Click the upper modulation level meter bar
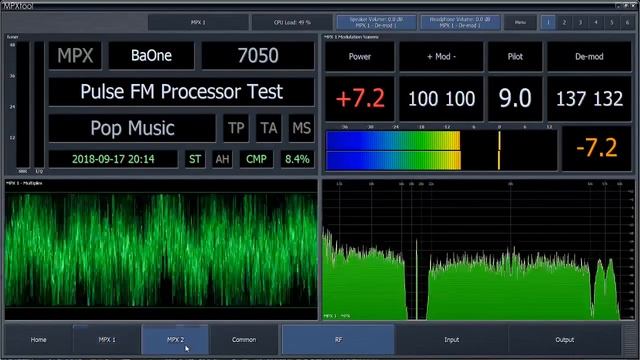The image size is (640, 360). (x=441, y=141)
